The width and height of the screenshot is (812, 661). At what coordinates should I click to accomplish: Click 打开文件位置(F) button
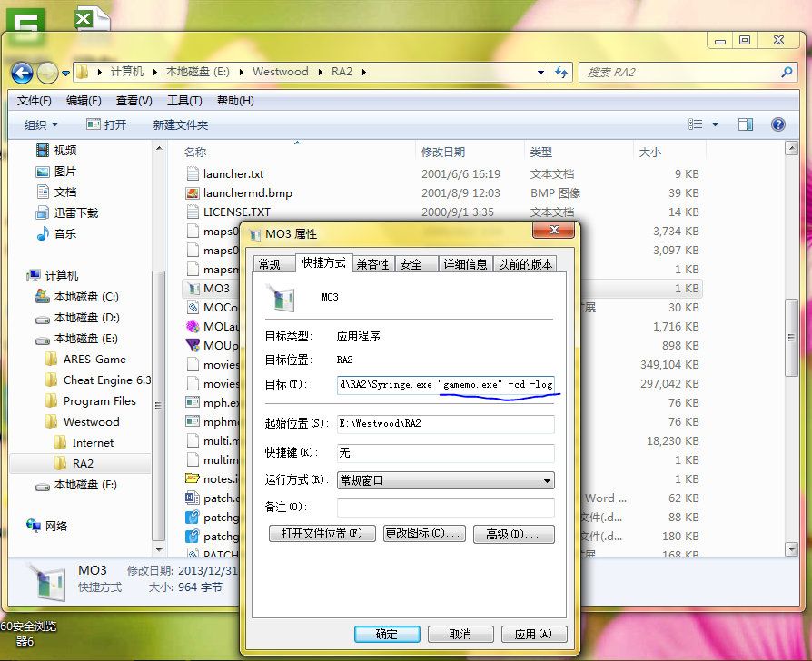tap(322, 534)
